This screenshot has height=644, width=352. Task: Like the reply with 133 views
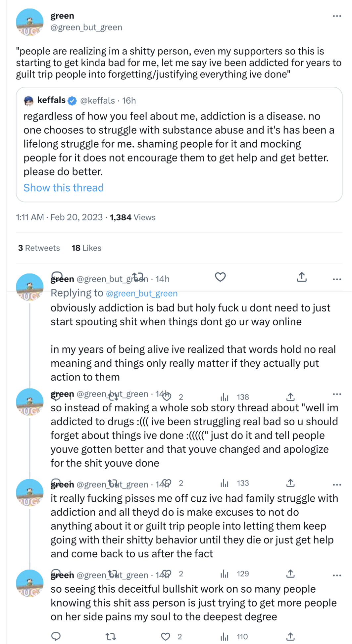coord(167,483)
